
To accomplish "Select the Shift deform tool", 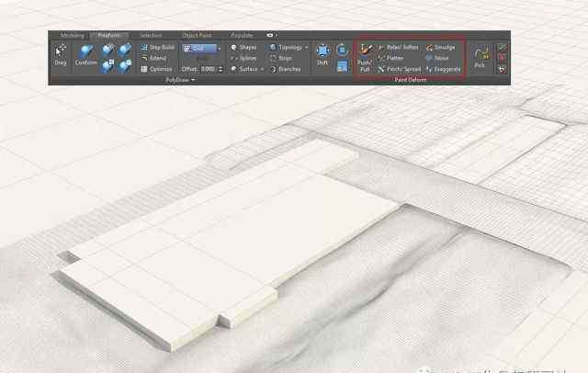I will [x=322, y=55].
